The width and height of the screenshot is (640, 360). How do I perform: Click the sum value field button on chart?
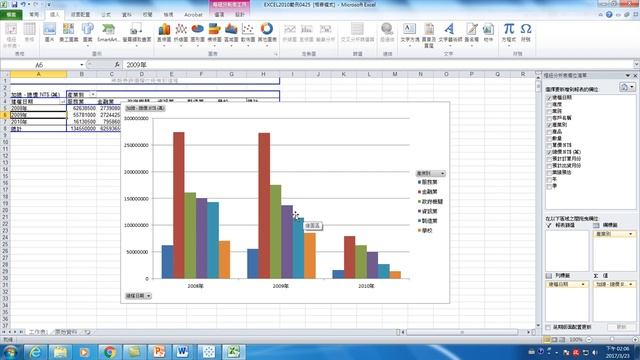(x=145, y=108)
